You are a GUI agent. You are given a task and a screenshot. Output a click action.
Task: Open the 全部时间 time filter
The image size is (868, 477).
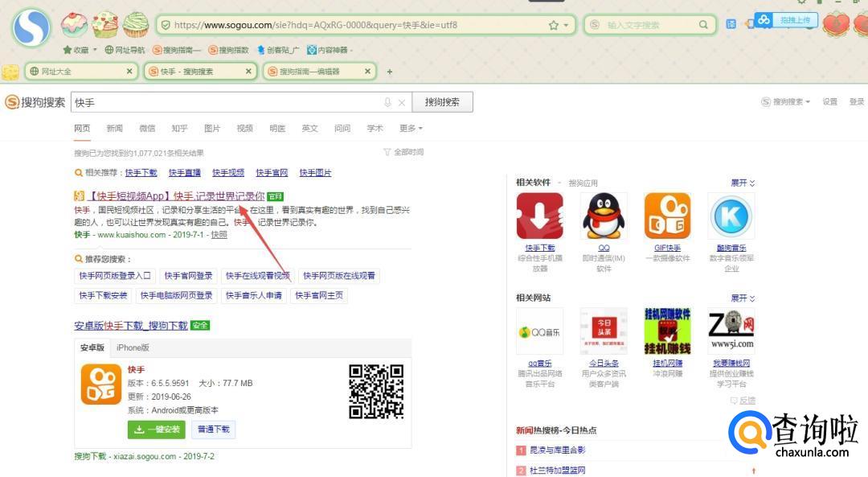(x=404, y=152)
